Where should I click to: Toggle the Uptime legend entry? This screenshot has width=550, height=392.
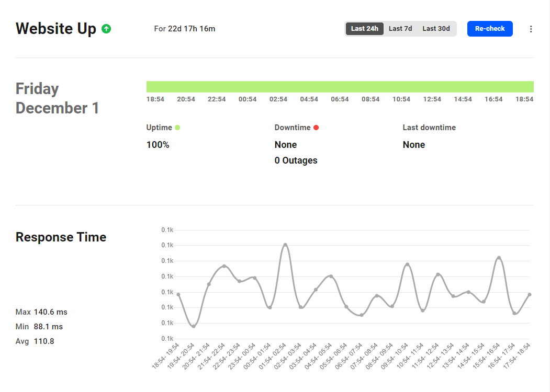pyautogui.click(x=163, y=127)
